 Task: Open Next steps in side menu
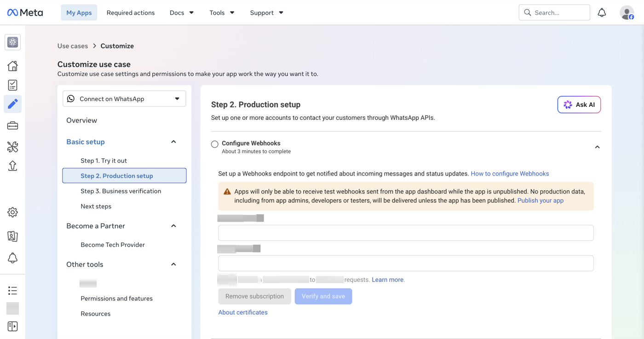click(96, 206)
